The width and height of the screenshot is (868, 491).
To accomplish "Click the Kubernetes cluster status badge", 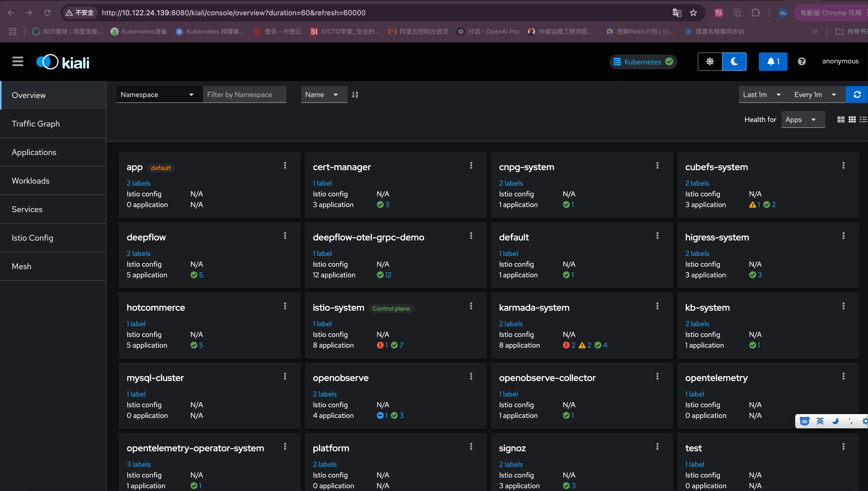I will [x=643, y=62].
